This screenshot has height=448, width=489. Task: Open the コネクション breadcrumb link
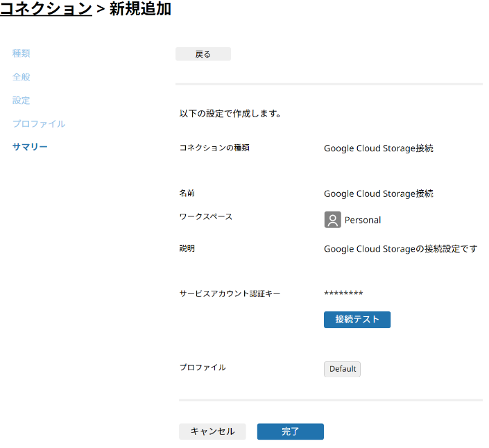pos(46,9)
